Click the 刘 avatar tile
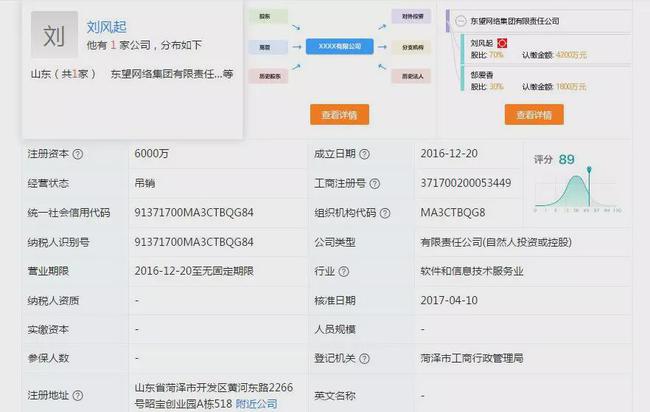 click(x=54, y=36)
